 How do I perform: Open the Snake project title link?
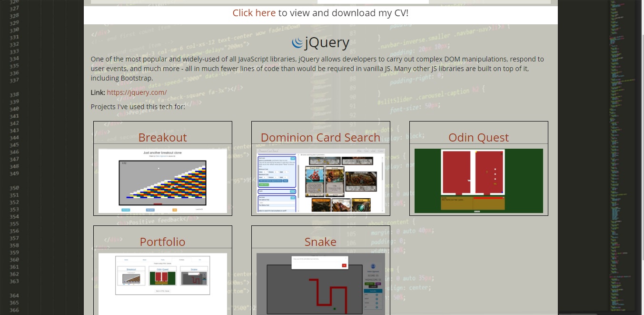(x=320, y=242)
